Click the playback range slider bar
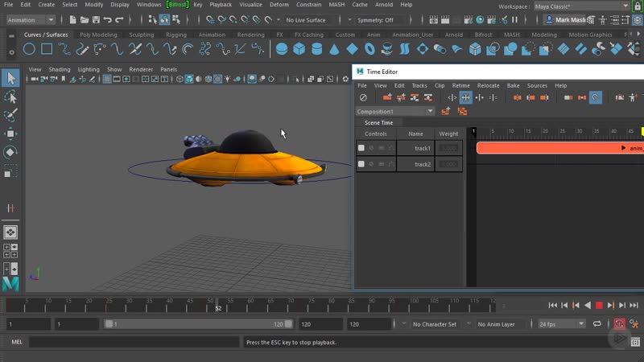Image resolution: width=644 pixels, height=362 pixels. [198, 324]
